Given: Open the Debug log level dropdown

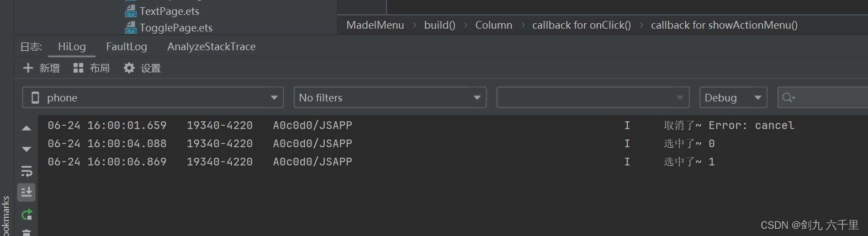Looking at the screenshot, I should (x=733, y=98).
